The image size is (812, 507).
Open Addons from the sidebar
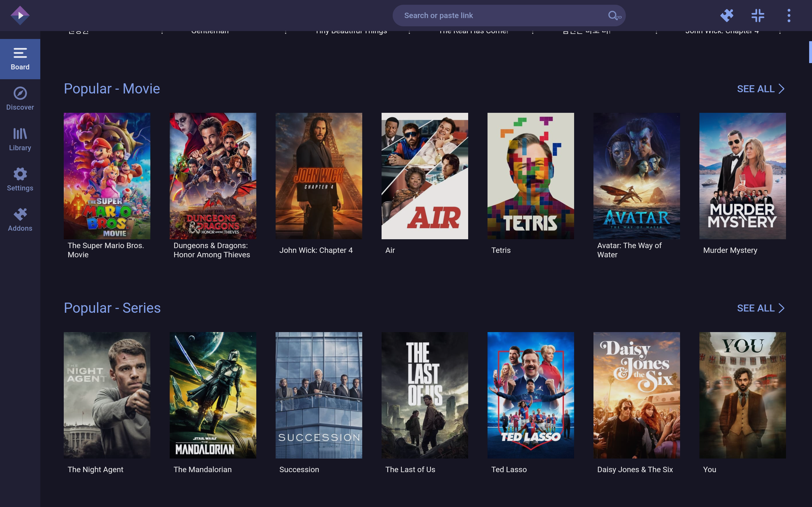point(20,220)
